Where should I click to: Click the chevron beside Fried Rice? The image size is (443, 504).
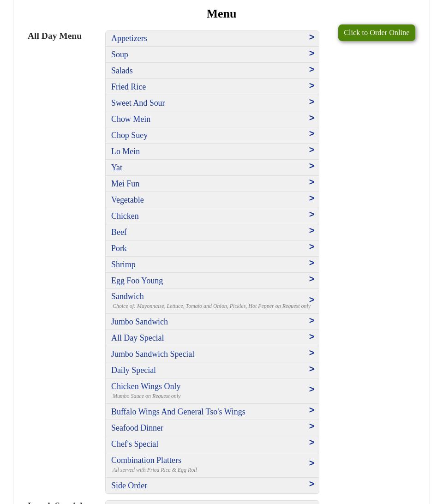point(311,86)
